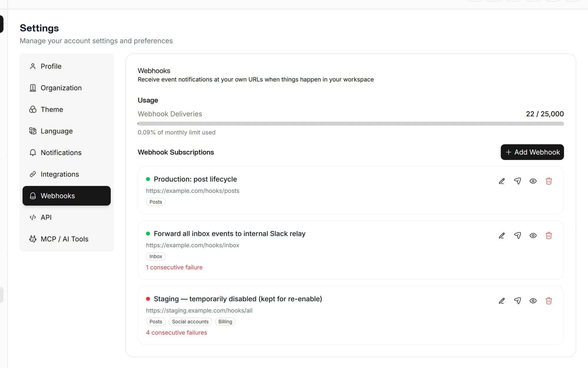The width and height of the screenshot is (588, 368).
Task: Click the Inbox tag on Slack relay webhook
Action: (x=156, y=256)
